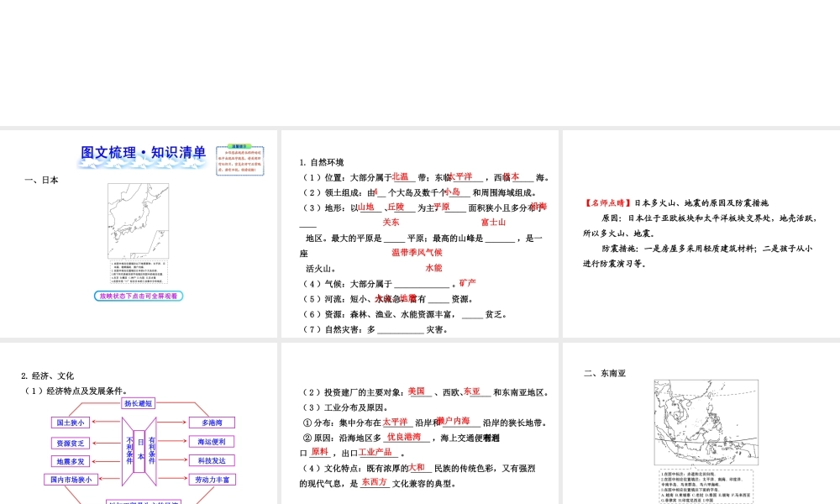Click the title '图文梳理·知识清单'
The height and width of the screenshot is (504, 840).
click(143, 153)
